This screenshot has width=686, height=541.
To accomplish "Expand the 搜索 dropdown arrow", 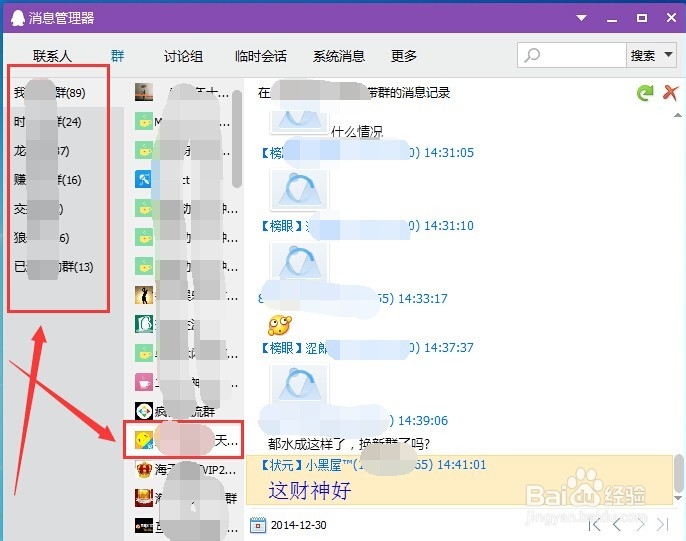I will click(x=668, y=55).
